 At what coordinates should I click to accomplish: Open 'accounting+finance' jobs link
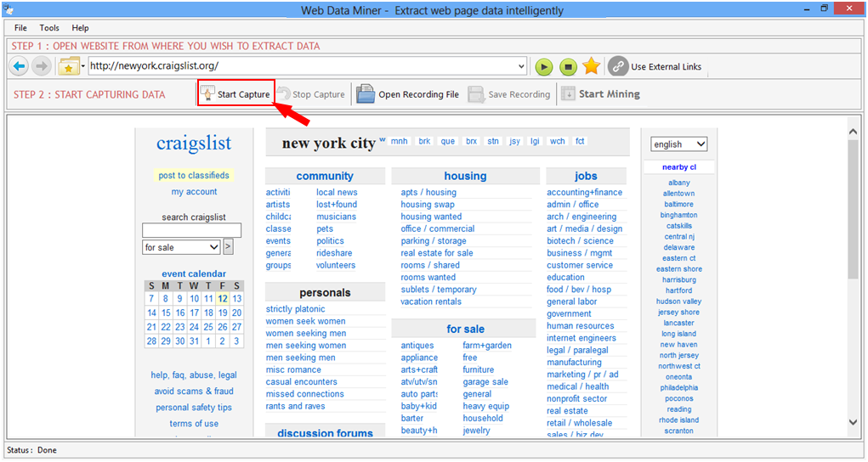click(x=585, y=192)
